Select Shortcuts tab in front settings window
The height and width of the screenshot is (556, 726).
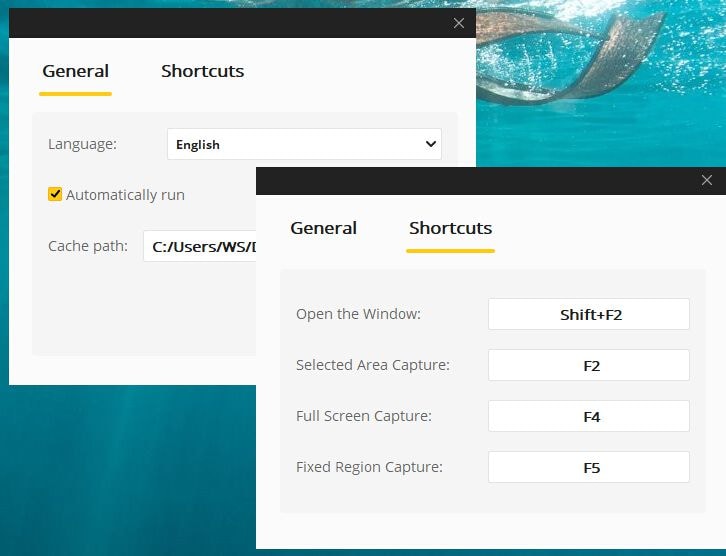[x=450, y=228]
